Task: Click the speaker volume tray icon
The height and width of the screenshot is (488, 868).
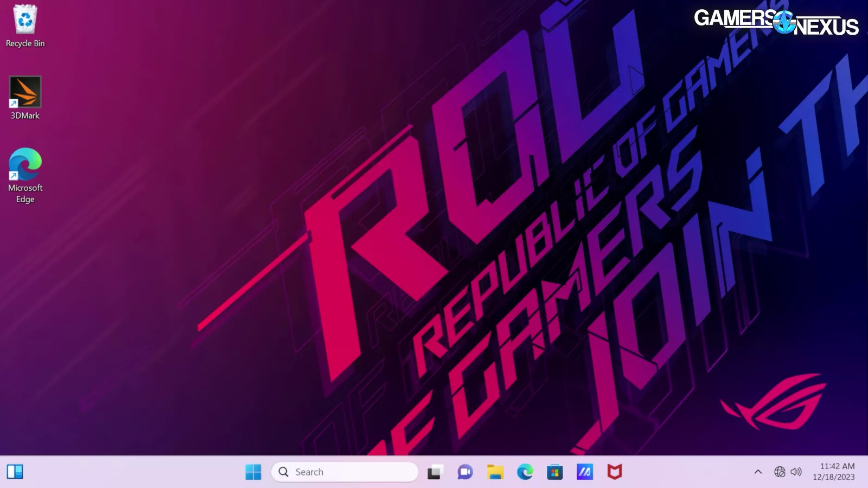Action: [x=796, y=472]
